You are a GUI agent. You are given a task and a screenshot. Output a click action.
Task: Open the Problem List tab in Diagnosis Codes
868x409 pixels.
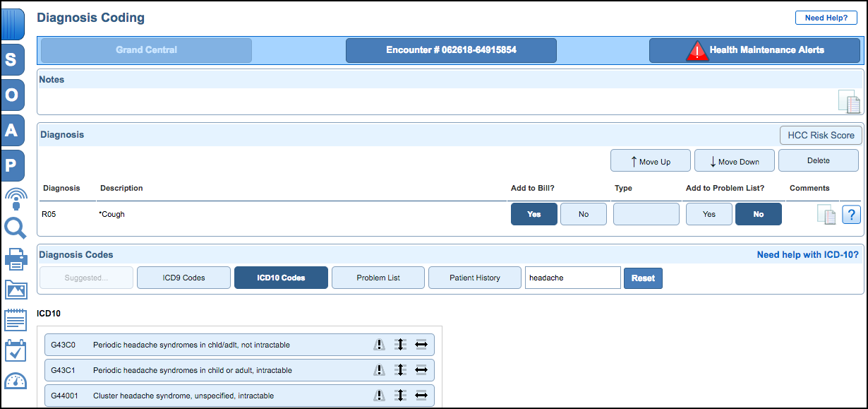(x=378, y=278)
